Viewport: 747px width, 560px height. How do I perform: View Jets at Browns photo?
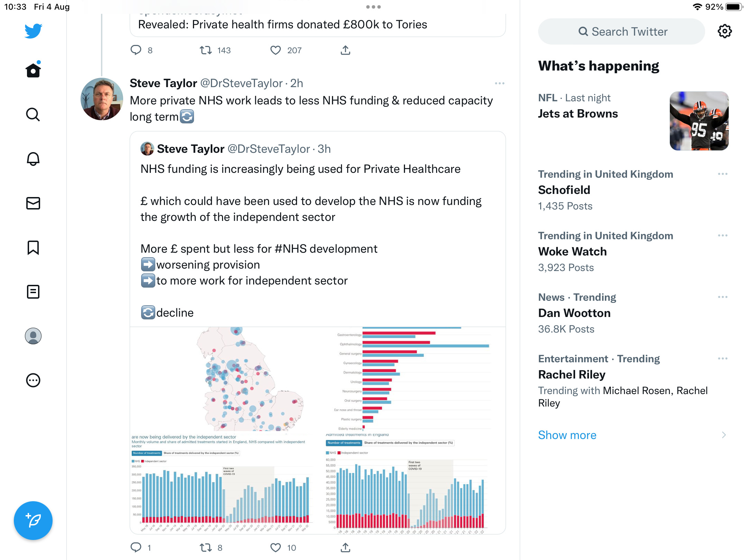[699, 121]
